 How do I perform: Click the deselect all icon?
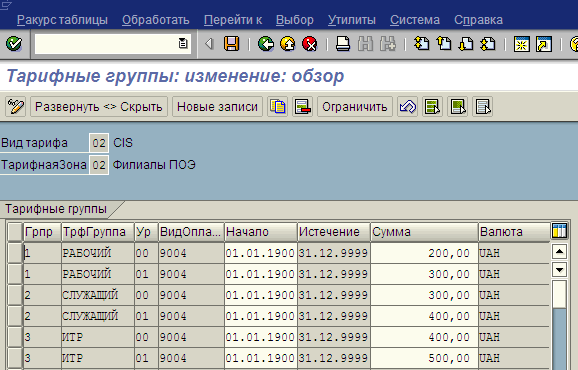tap(483, 107)
